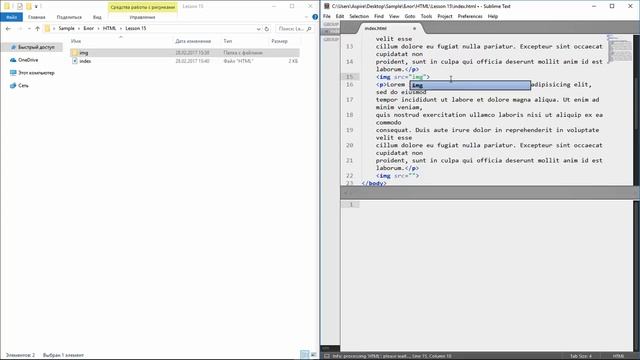Screen dimensions: 640x360
Task: Open Sublime Text Preferences menu
Action: pos(470,16)
